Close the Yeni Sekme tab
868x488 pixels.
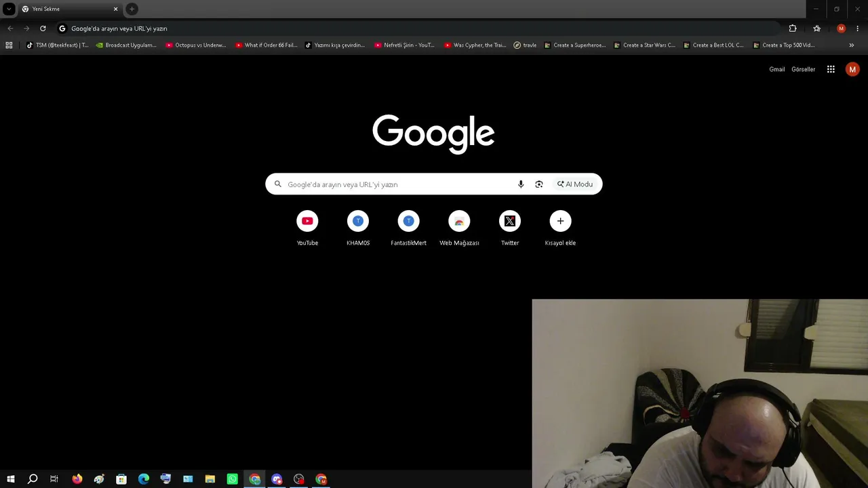click(x=115, y=9)
